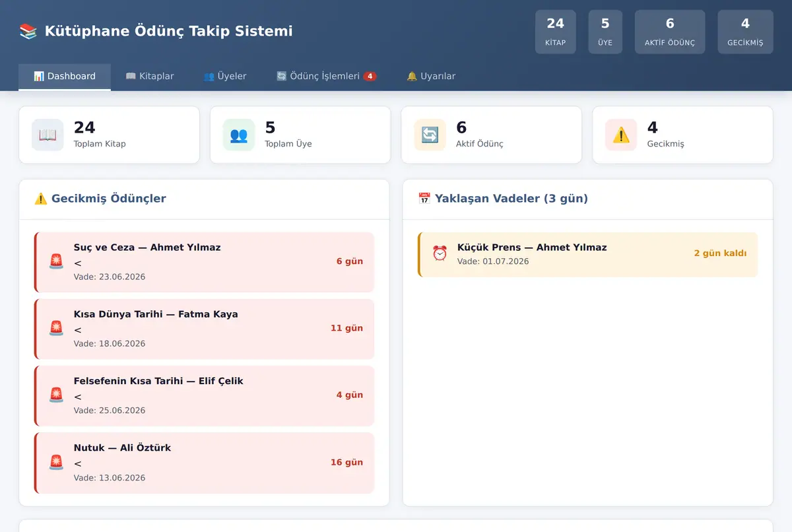
Task: Click the 24 KİTAP counter in the header
Action: tap(556, 32)
